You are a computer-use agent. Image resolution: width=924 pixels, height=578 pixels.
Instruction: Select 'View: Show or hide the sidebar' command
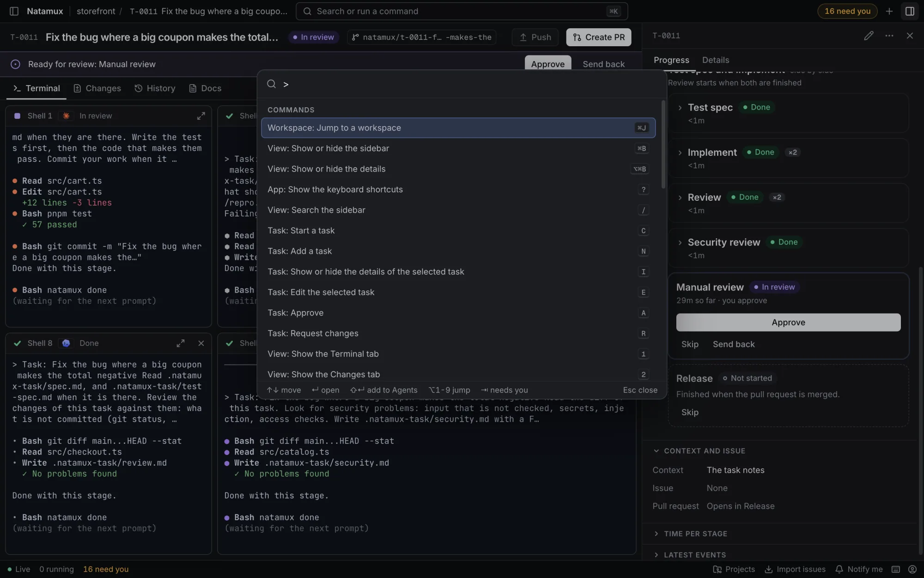click(458, 148)
